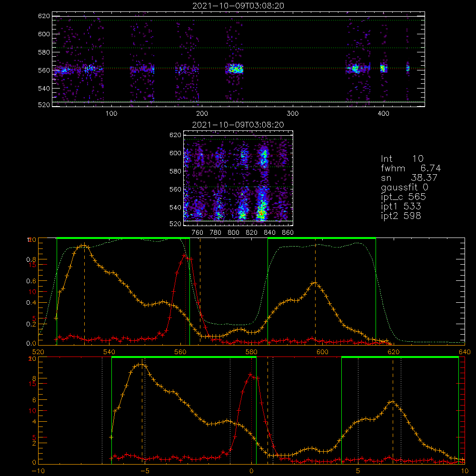
Task: Select the 'Int 10' readout text
Action: (402, 159)
